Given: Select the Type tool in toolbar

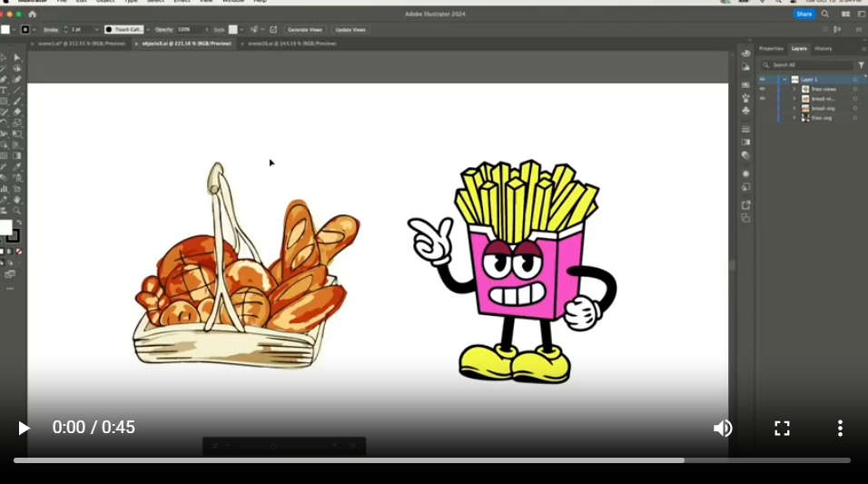Looking at the screenshot, I should pos(4,90).
